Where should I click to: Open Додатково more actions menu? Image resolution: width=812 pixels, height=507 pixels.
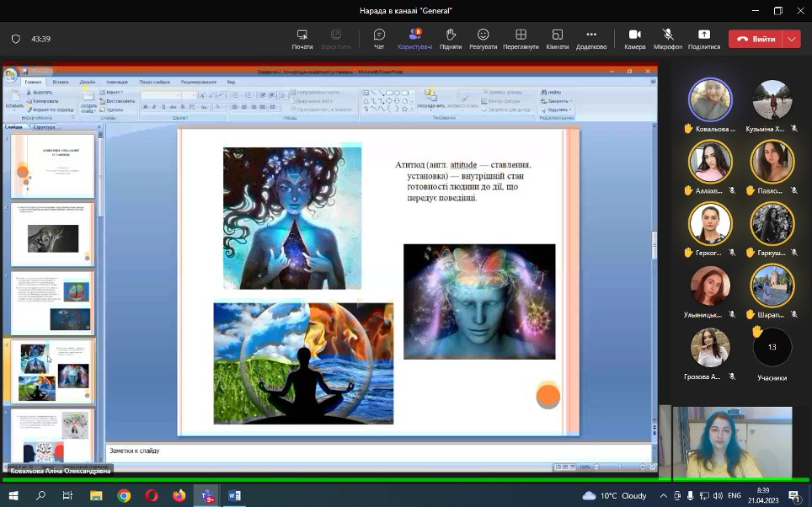[591, 39]
